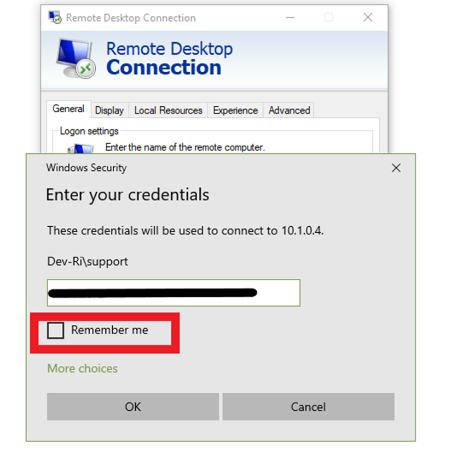Open the Advanced tab
Viewport: 451px width, 476px height.
(x=289, y=110)
